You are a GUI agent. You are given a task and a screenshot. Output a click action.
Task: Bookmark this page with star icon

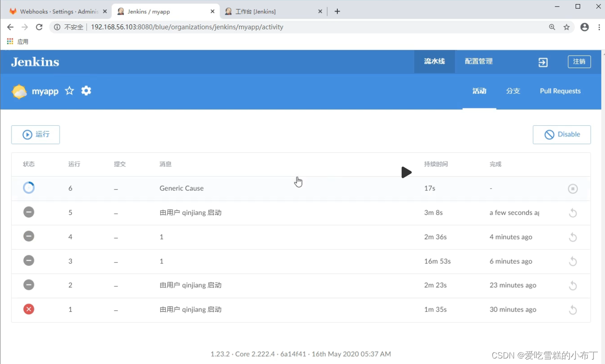[x=567, y=27]
